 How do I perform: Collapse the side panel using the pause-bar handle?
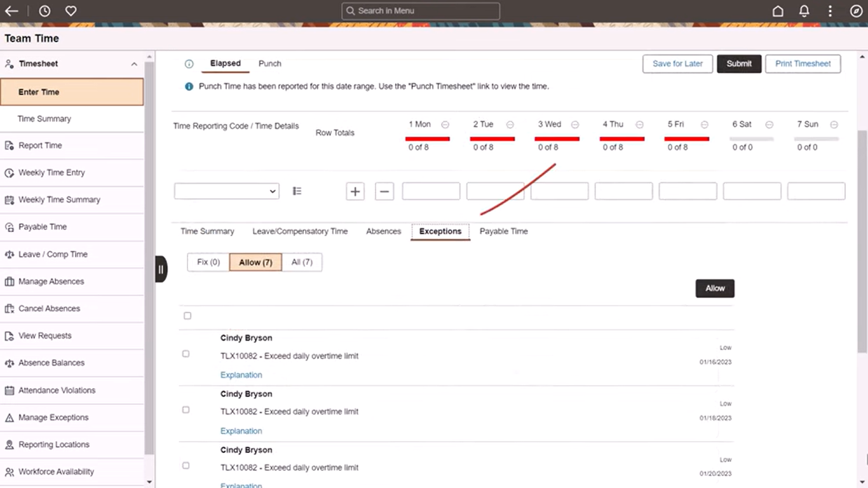click(161, 269)
